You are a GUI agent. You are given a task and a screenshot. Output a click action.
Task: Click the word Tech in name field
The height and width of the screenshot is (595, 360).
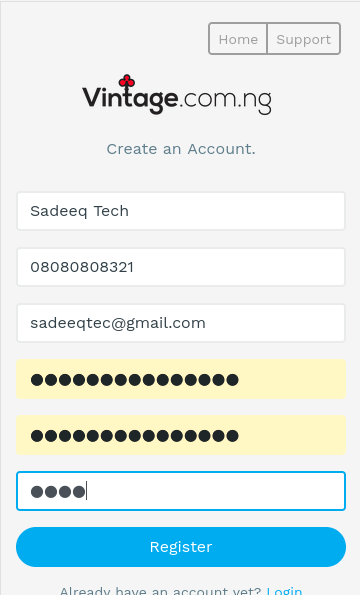(111, 211)
